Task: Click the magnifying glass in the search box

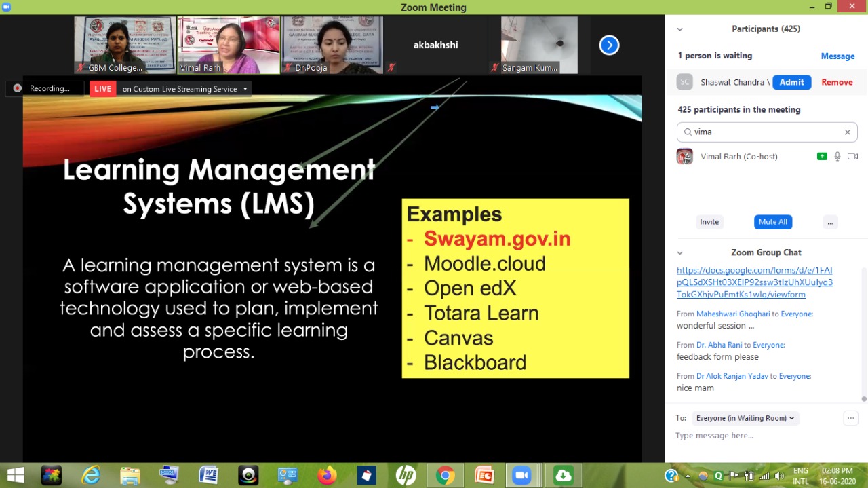Action: click(686, 132)
